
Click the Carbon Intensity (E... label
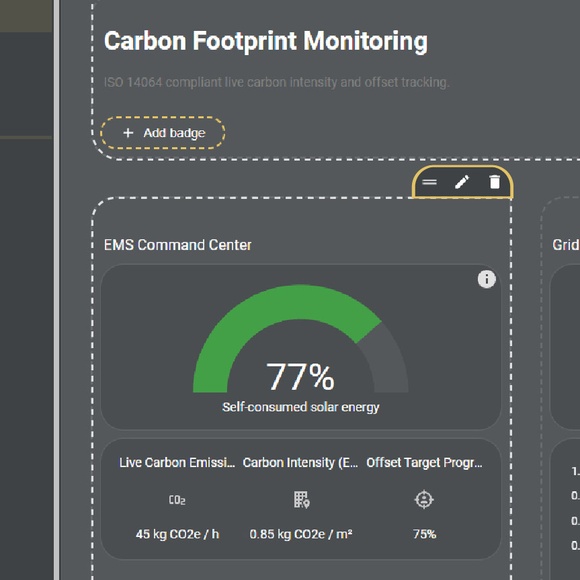[300, 462]
